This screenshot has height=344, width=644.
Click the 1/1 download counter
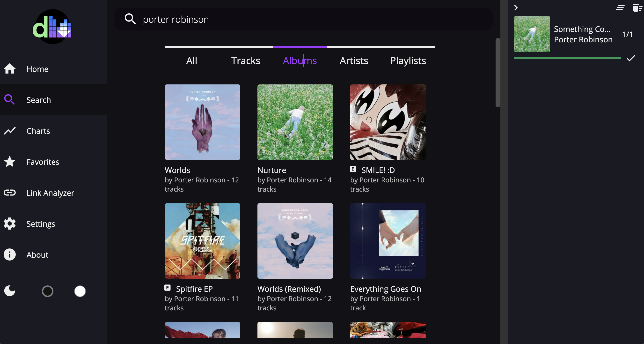(x=627, y=34)
